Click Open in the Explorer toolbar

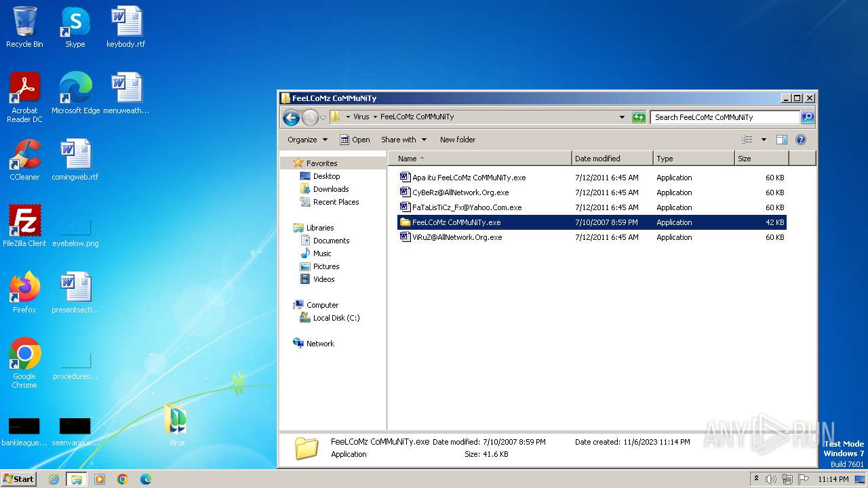coord(355,140)
